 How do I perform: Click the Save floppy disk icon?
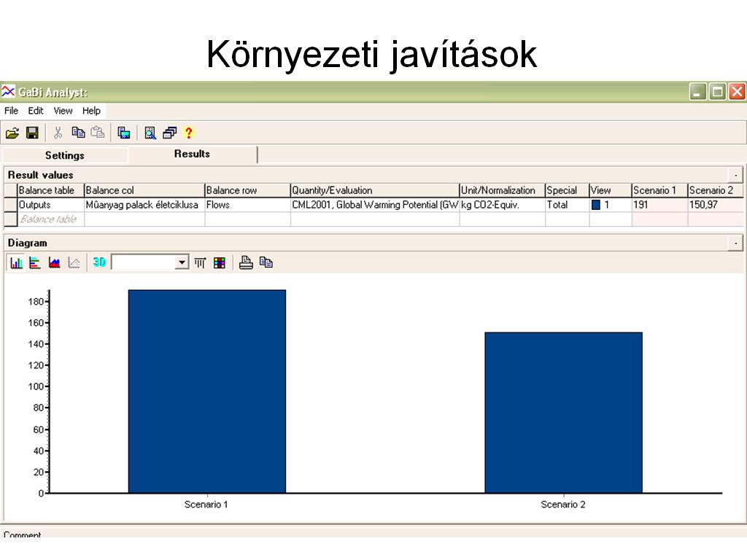click(x=32, y=133)
